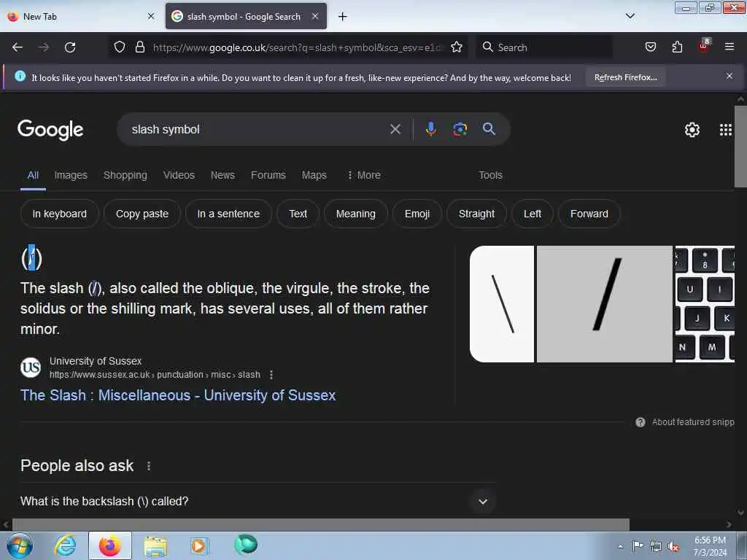Reload the page with the refresh icon
This screenshot has height=560, width=747.
click(70, 47)
